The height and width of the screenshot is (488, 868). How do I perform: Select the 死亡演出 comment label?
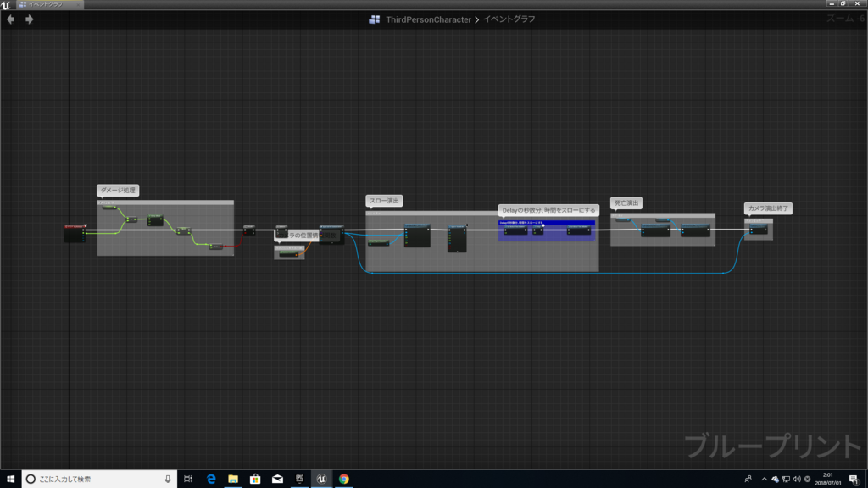[626, 203]
